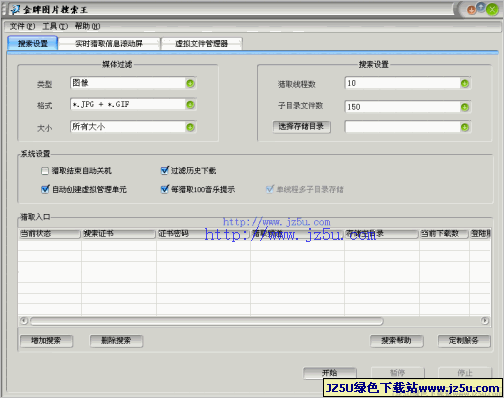Click the 搜索证书 column header
504x398 pixels.
click(x=119, y=234)
